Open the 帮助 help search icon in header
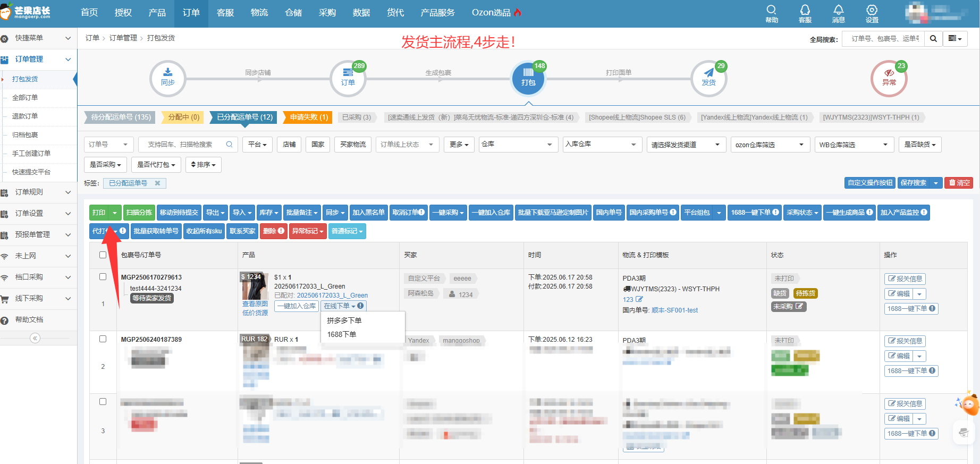 pyautogui.click(x=771, y=13)
